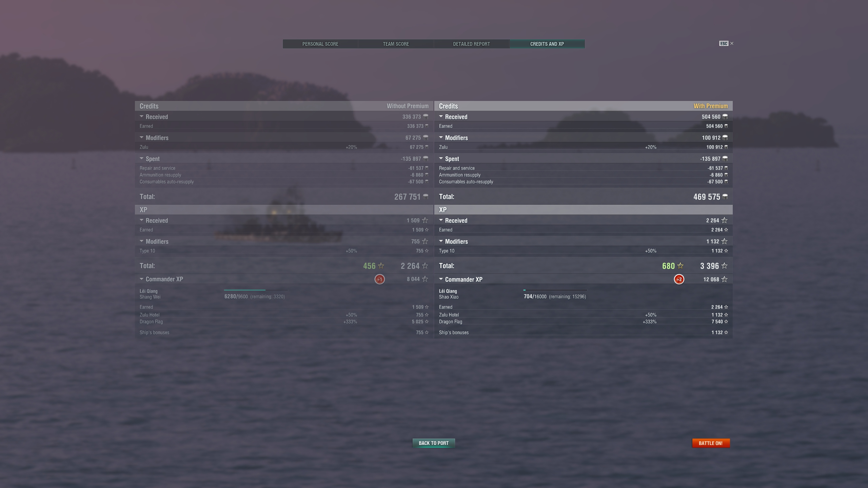Collapse the With Premium Commander XP section

441,279
